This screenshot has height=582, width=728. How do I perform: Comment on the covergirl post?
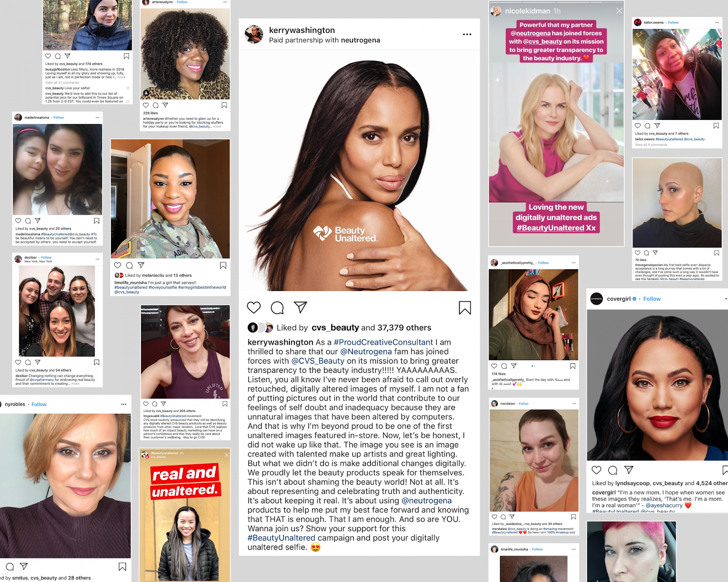click(x=613, y=470)
